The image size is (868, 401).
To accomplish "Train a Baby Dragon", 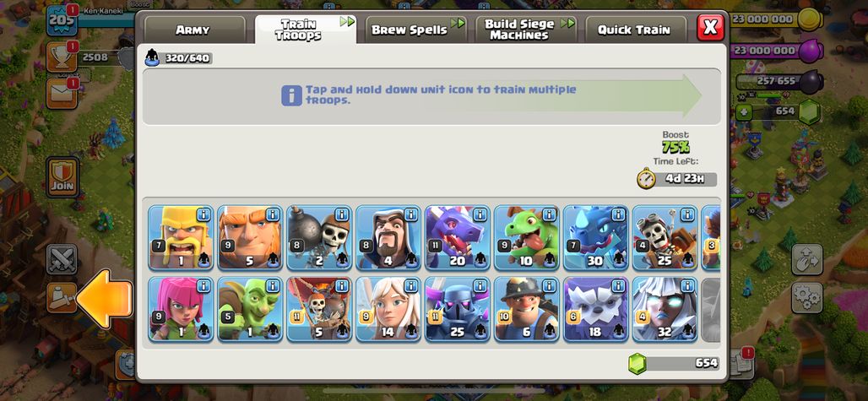I will [x=526, y=237].
